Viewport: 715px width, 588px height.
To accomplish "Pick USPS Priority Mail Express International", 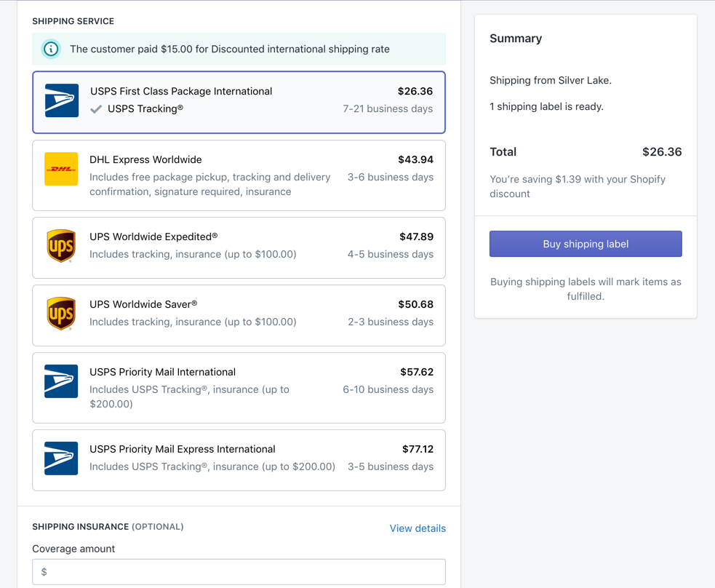I will click(239, 460).
